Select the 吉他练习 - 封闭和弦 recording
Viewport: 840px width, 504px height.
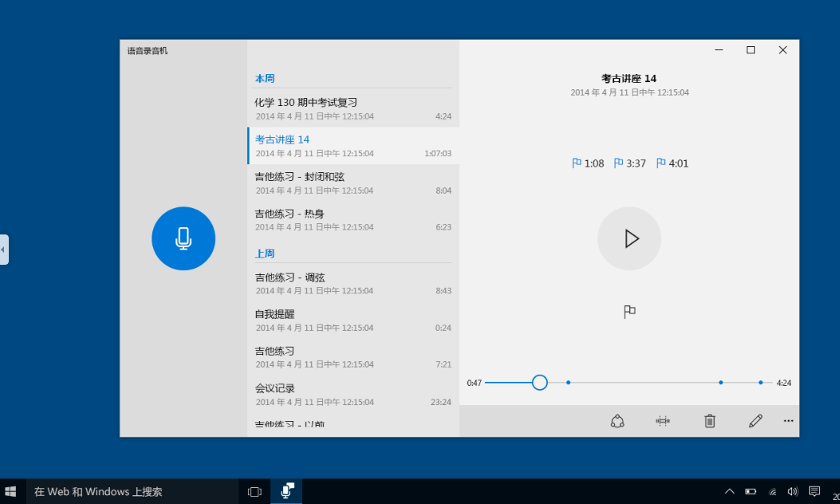point(353,183)
